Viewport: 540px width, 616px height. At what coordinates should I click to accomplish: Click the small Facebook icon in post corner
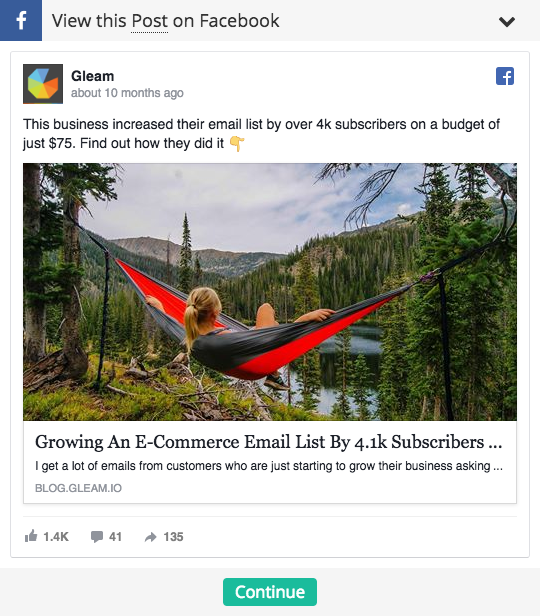coord(505,76)
